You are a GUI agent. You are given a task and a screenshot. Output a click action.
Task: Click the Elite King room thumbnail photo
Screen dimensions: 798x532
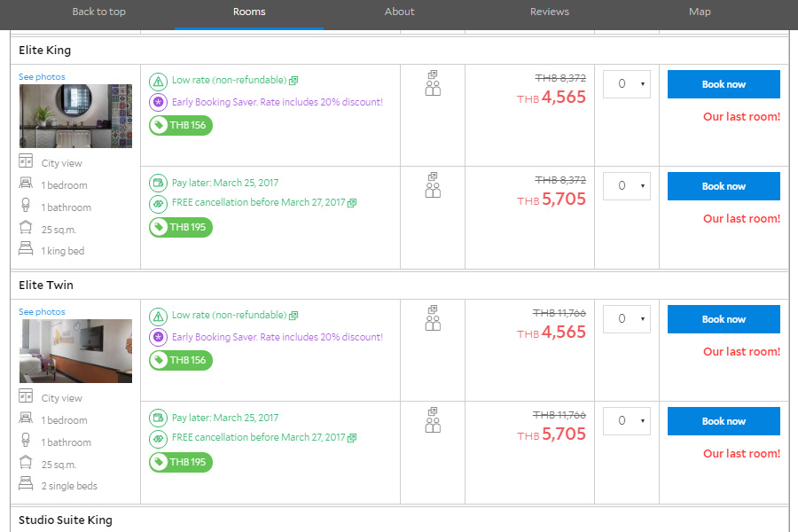[x=75, y=116]
